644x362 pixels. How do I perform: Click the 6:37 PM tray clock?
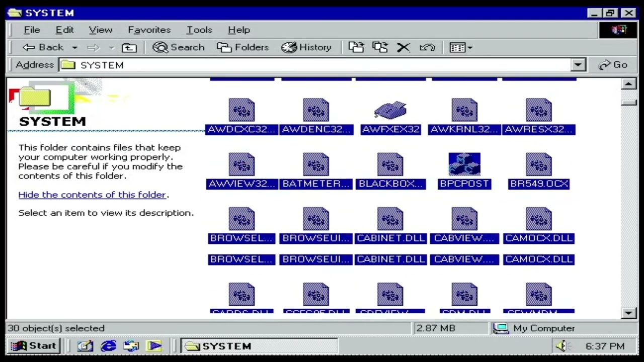click(605, 346)
